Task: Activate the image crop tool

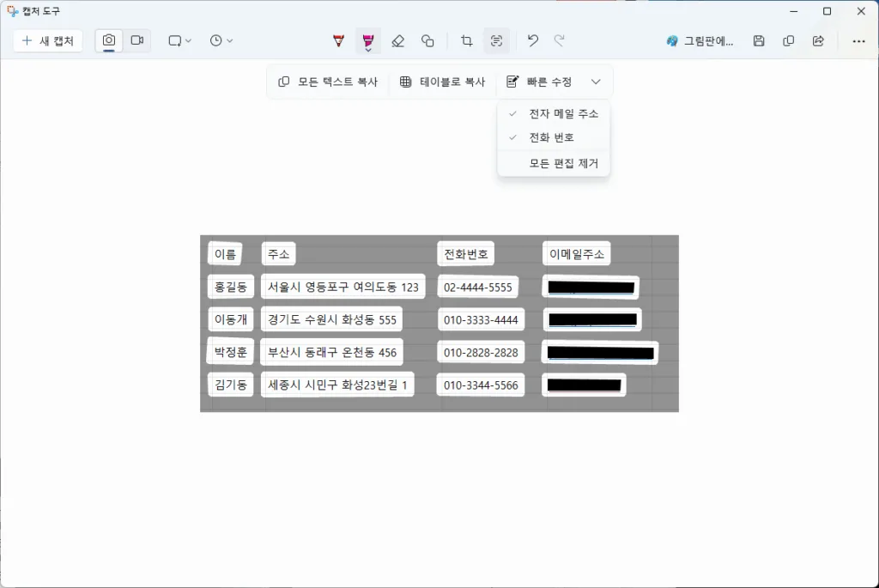Action: pyautogui.click(x=466, y=40)
